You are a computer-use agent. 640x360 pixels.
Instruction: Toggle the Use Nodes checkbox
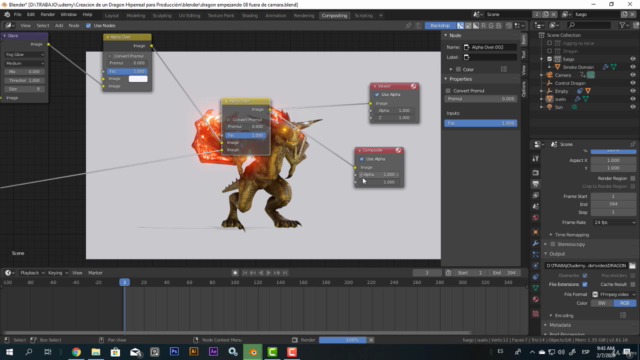[x=89, y=25]
